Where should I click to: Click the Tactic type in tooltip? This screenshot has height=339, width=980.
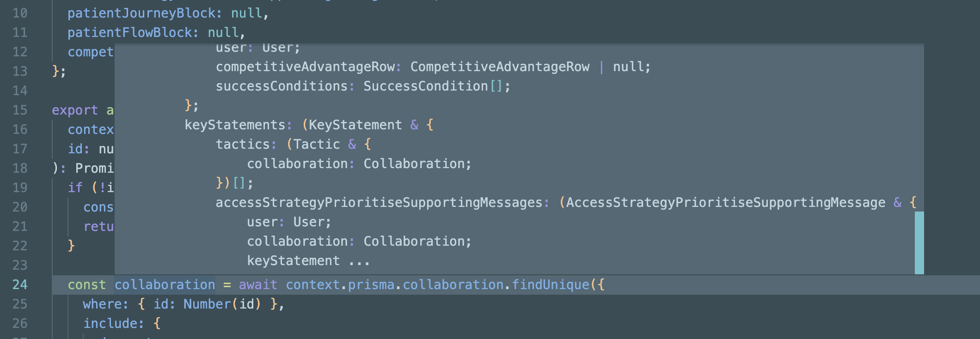click(317, 144)
